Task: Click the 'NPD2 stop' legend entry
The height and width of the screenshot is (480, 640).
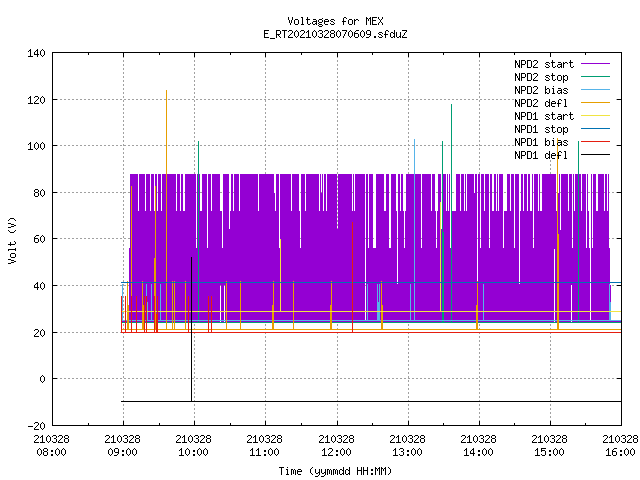Action: [541, 77]
